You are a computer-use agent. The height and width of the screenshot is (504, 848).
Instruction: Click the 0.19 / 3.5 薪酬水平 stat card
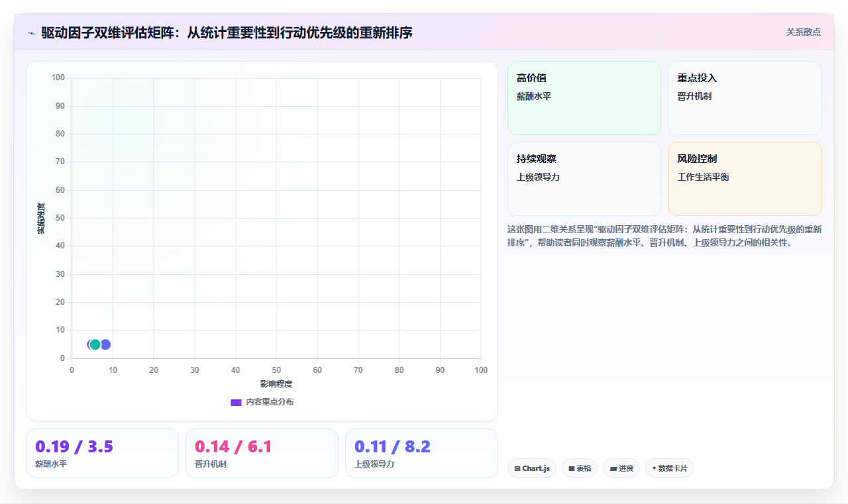pyautogui.click(x=102, y=453)
